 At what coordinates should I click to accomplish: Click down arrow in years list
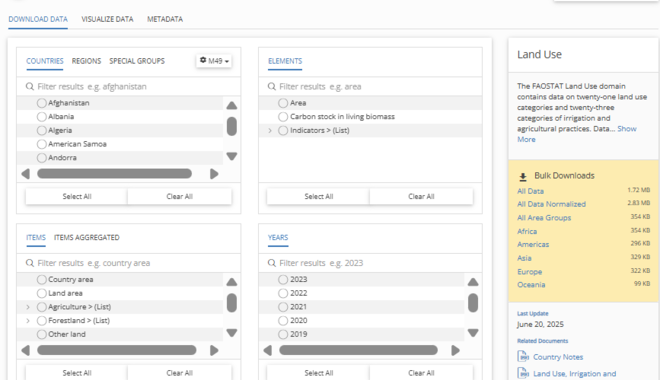tap(473, 333)
